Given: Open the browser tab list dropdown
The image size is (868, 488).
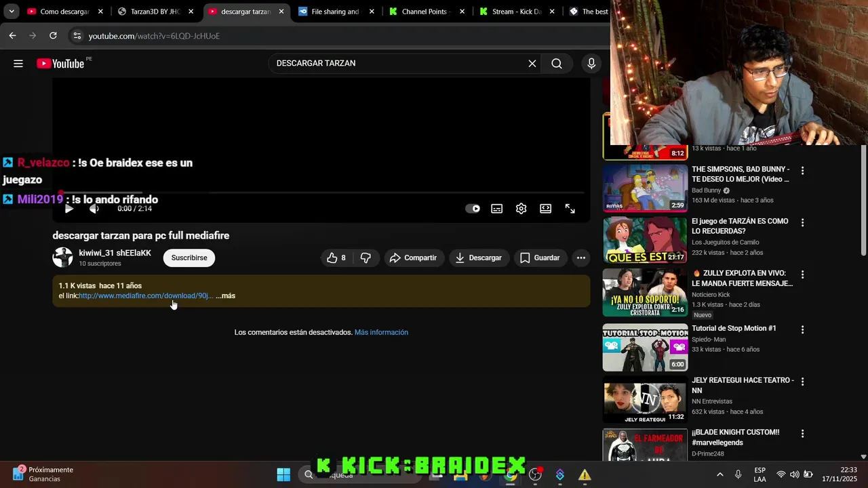Looking at the screenshot, I should click(x=12, y=12).
